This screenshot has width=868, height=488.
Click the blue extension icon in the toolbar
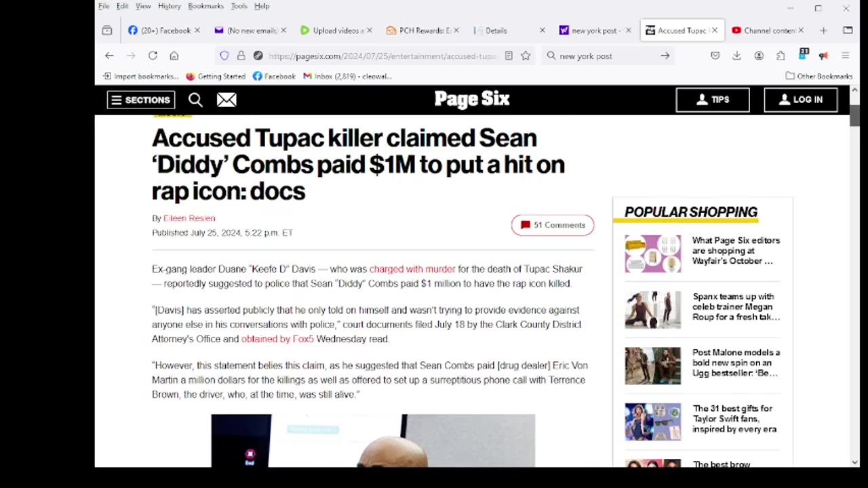click(x=804, y=54)
